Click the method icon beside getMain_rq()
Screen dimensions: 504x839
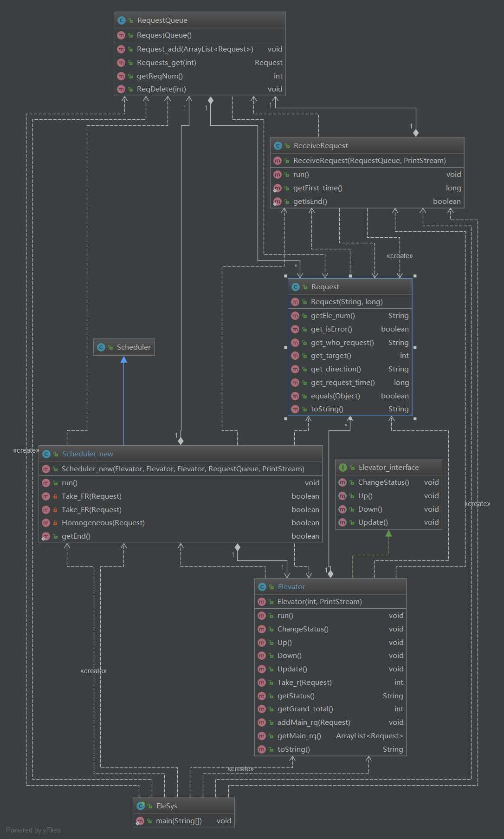pos(262,736)
